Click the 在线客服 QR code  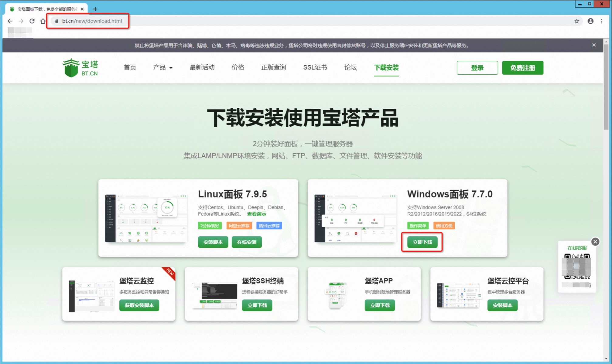pos(577,266)
